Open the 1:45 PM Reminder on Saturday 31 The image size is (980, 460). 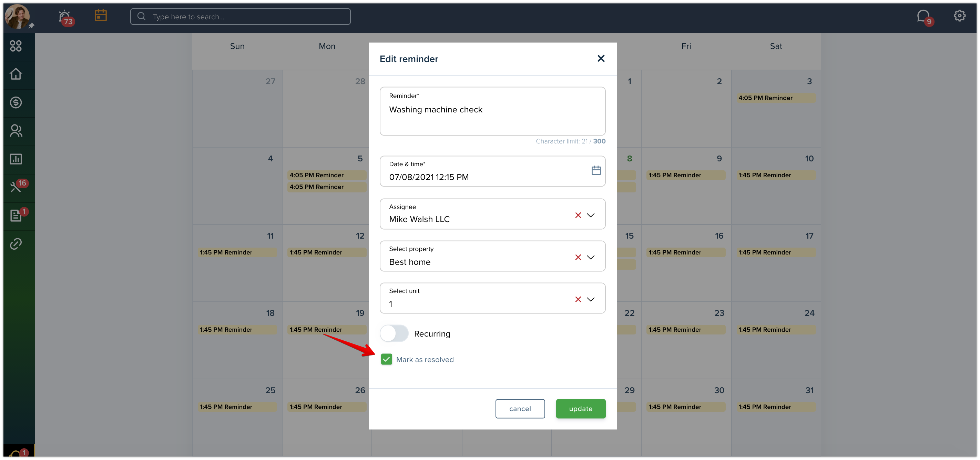pos(776,407)
